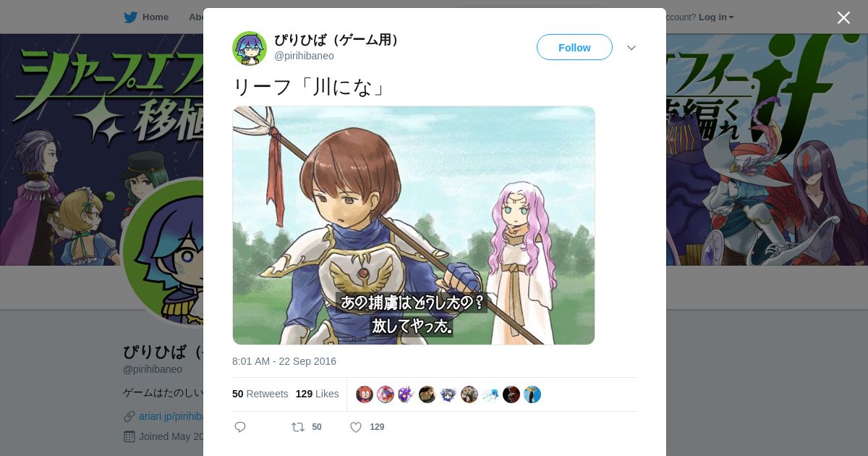Go to the Home tab
Viewport: 868px width, 456px height.
pos(155,17)
